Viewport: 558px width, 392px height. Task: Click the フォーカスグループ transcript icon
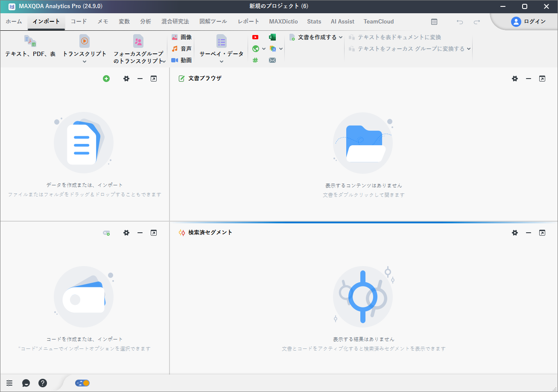click(x=138, y=41)
